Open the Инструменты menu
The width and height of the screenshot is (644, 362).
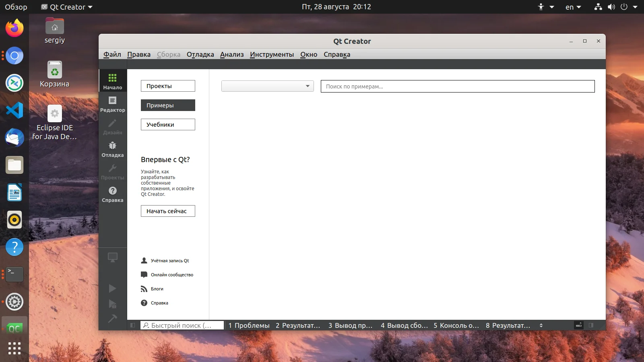(x=272, y=54)
